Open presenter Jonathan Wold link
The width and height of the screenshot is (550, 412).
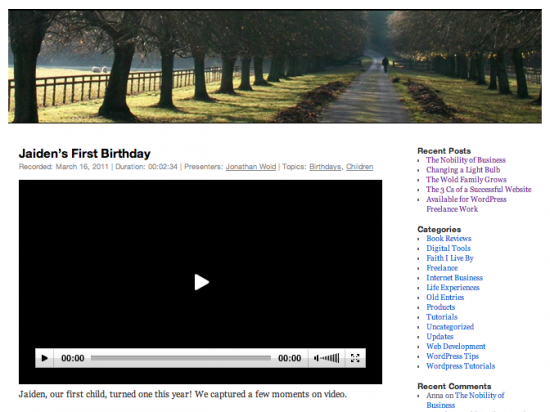click(x=251, y=167)
